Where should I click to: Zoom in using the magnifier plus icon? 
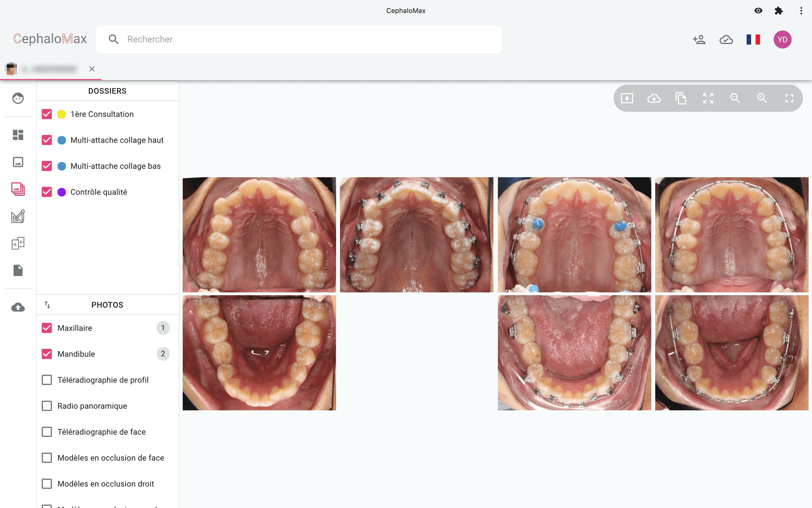(762, 98)
